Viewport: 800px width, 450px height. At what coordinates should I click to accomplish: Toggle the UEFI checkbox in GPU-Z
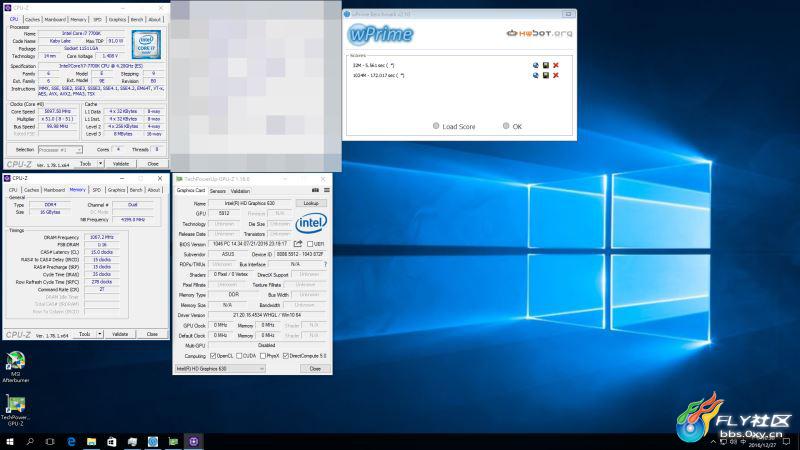(310, 244)
